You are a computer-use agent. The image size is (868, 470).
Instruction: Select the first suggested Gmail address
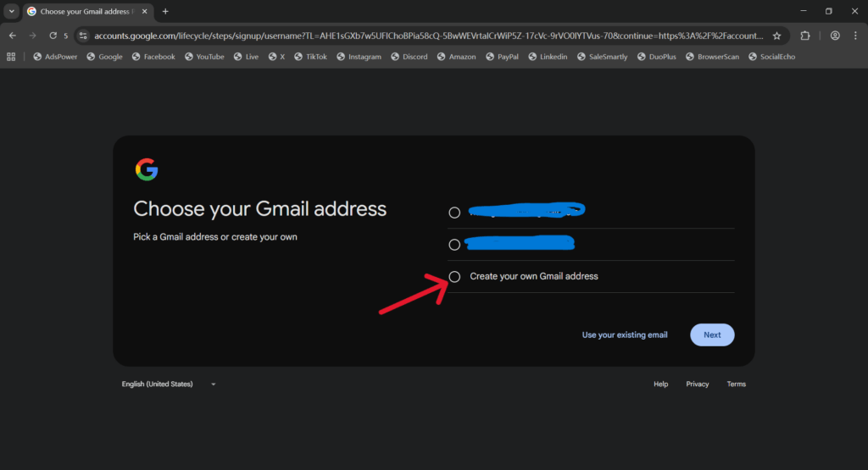coord(454,213)
